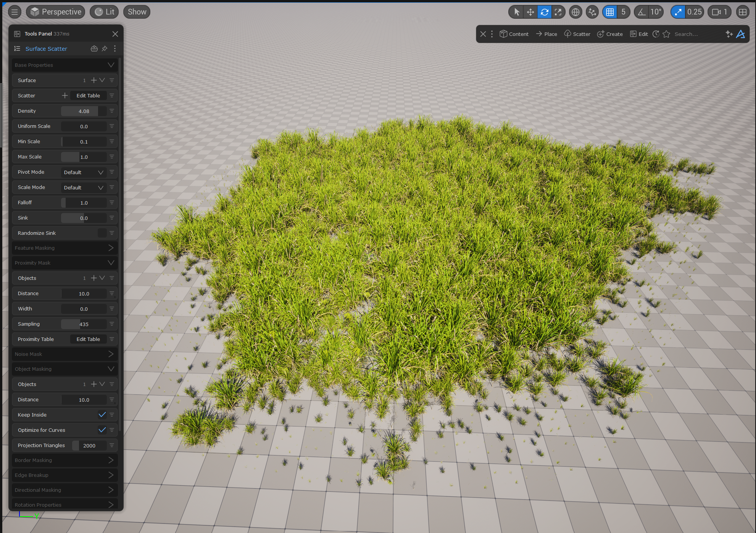Uncheck the Keep Inside checkbox
This screenshot has height=533, width=756.
102,415
